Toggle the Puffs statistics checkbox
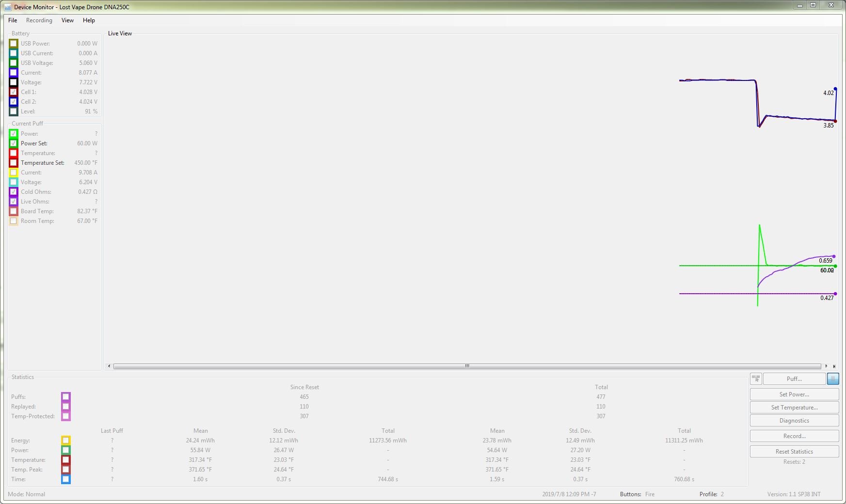Viewport: 846px width, 504px height. [66, 397]
